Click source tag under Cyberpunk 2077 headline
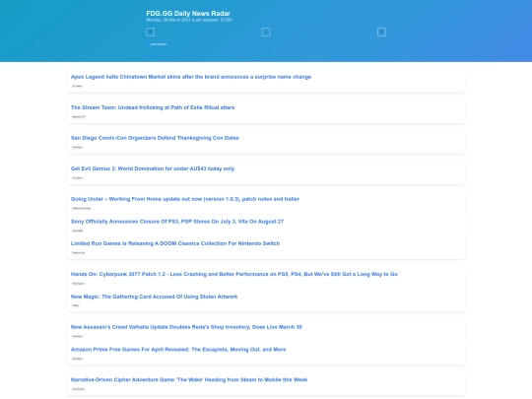The height and width of the screenshot is (399, 532). coord(78,284)
